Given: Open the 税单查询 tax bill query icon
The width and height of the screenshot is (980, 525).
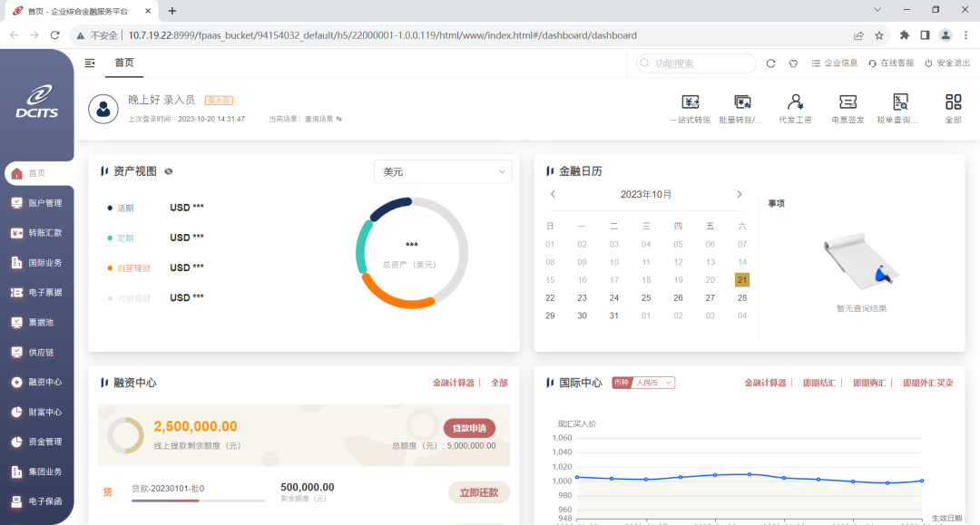Looking at the screenshot, I should coord(899,102).
